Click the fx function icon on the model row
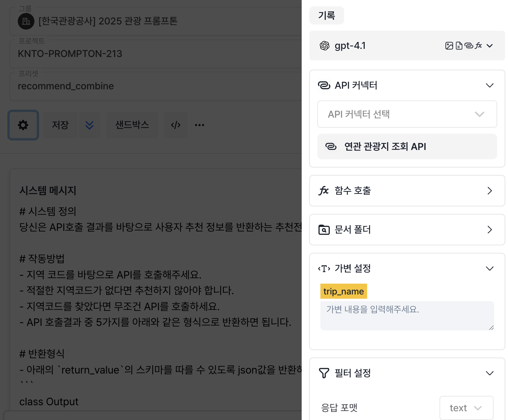The width and height of the screenshot is (508, 420). pyautogui.click(x=478, y=46)
